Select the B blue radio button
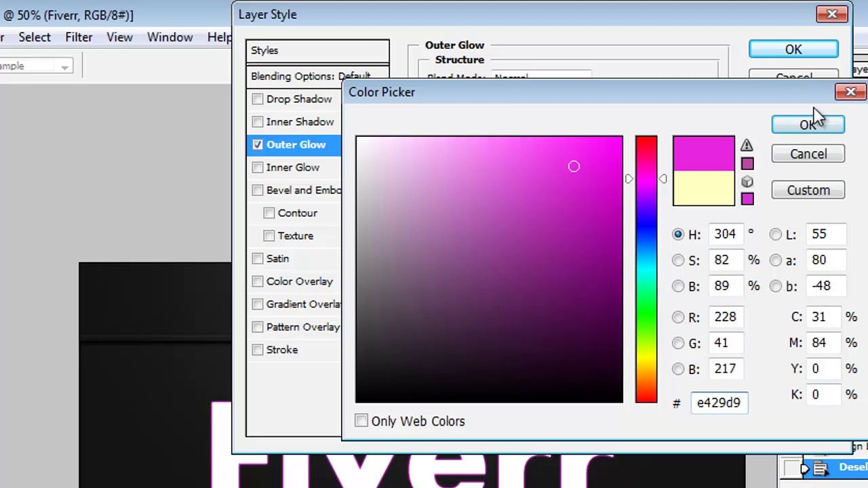 point(678,369)
